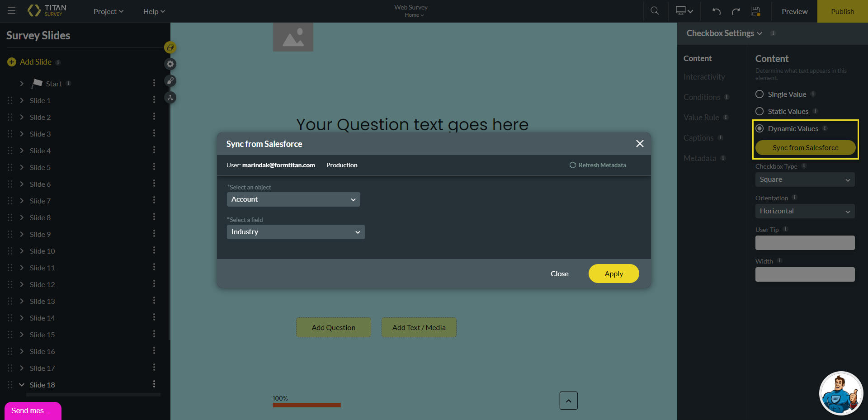Open the Project menu
The image size is (868, 420).
pyautogui.click(x=108, y=11)
